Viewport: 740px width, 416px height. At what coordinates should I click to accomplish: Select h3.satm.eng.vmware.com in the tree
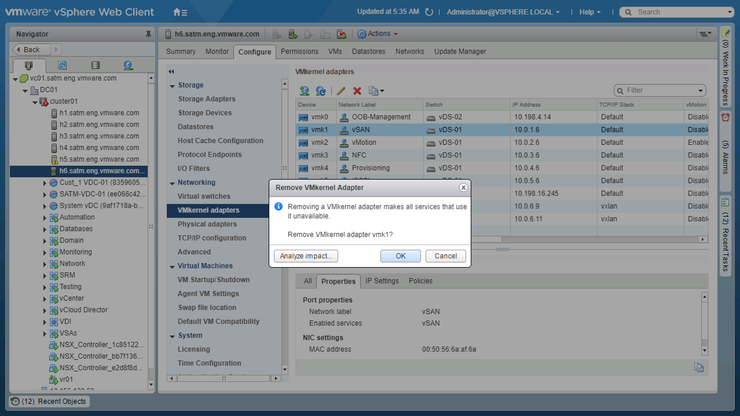(x=99, y=136)
